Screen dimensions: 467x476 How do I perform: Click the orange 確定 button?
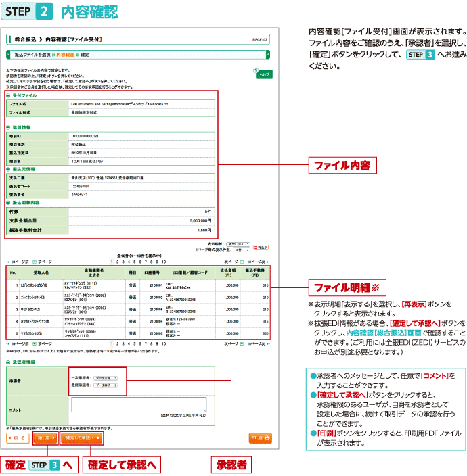click(x=45, y=438)
